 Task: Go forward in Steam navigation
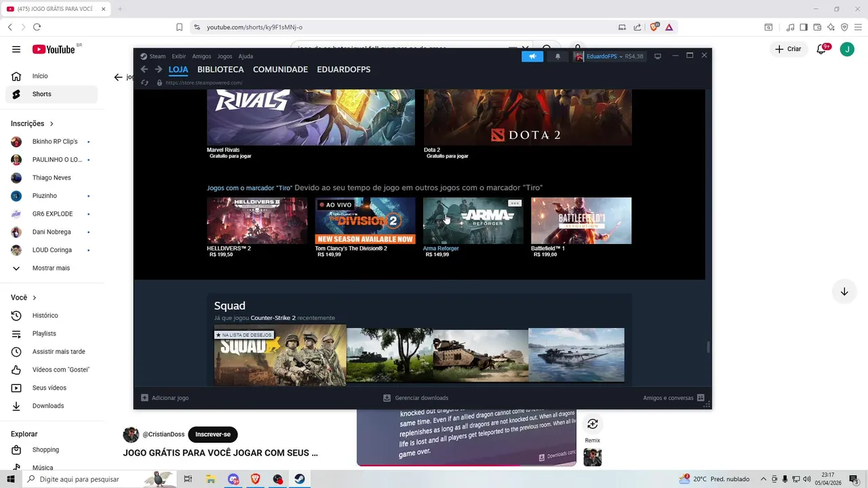point(159,69)
